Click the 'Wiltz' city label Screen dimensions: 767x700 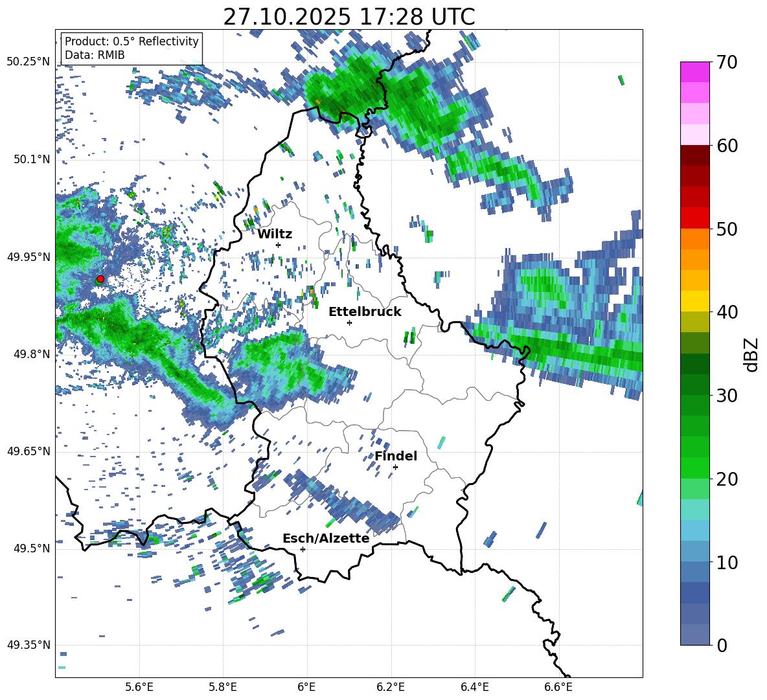275,234
